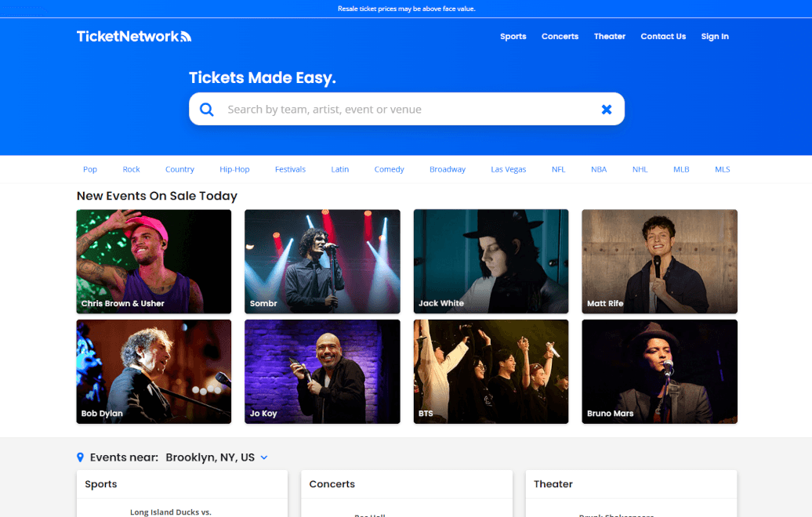Viewport: 812px width, 517px height.
Task: Open the Sports menu in the header
Action: pyautogui.click(x=513, y=36)
